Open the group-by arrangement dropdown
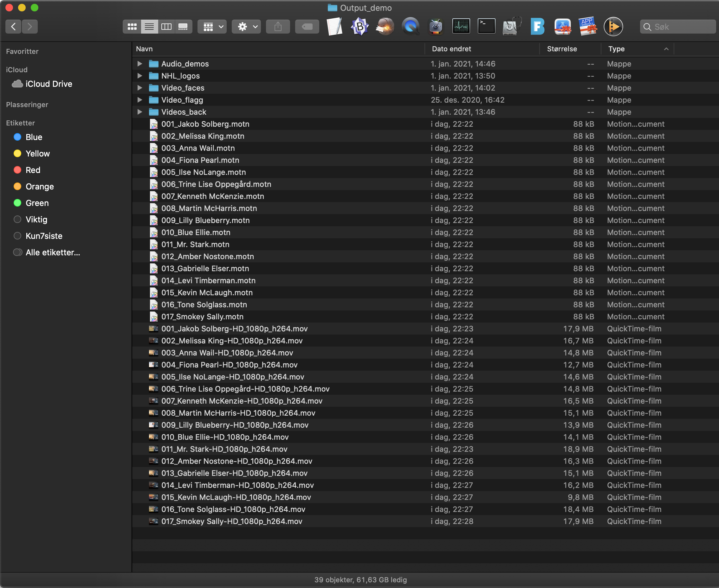Image resolution: width=719 pixels, height=588 pixels. (x=212, y=26)
